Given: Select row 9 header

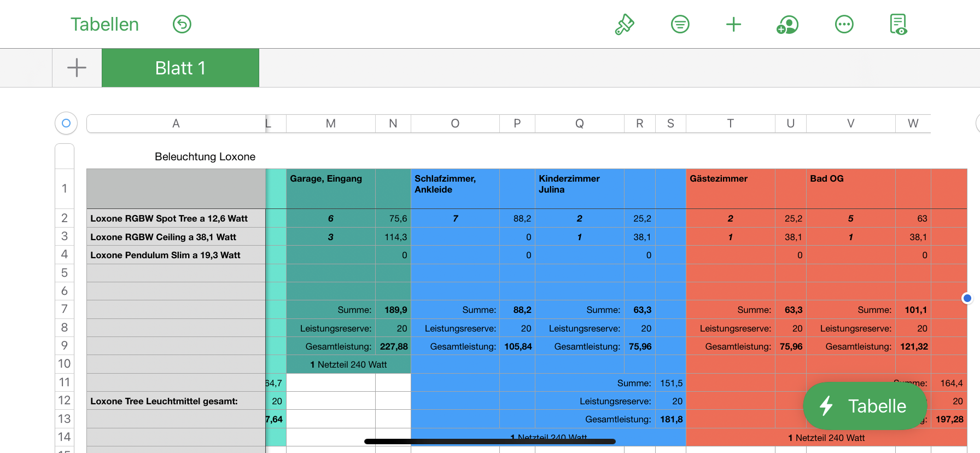Looking at the screenshot, I should pyautogui.click(x=65, y=346).
